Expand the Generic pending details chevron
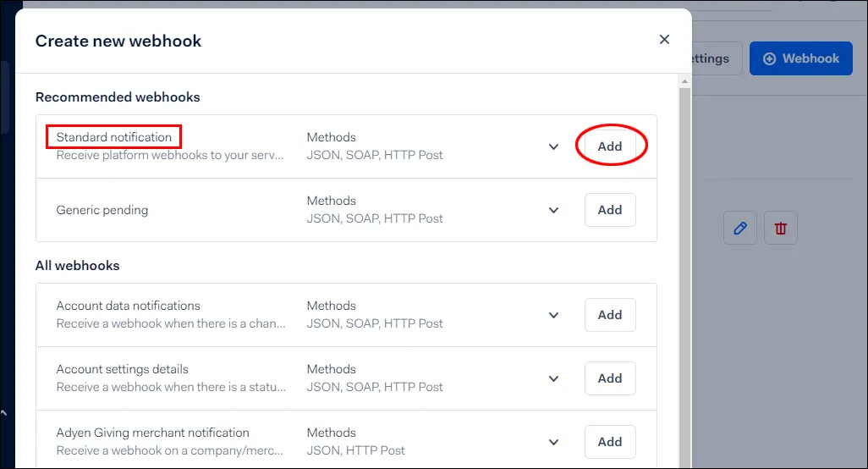 click(x=553, y=211)
